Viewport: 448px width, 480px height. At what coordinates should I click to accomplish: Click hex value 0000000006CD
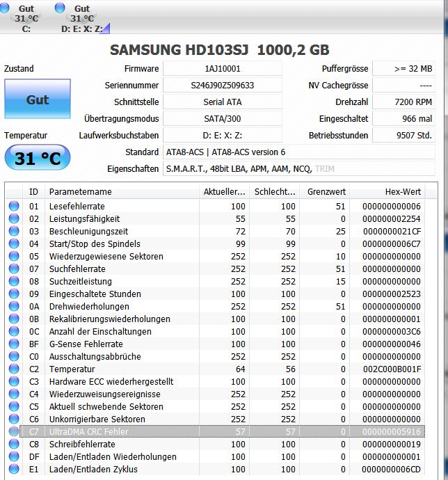[391, 470]
